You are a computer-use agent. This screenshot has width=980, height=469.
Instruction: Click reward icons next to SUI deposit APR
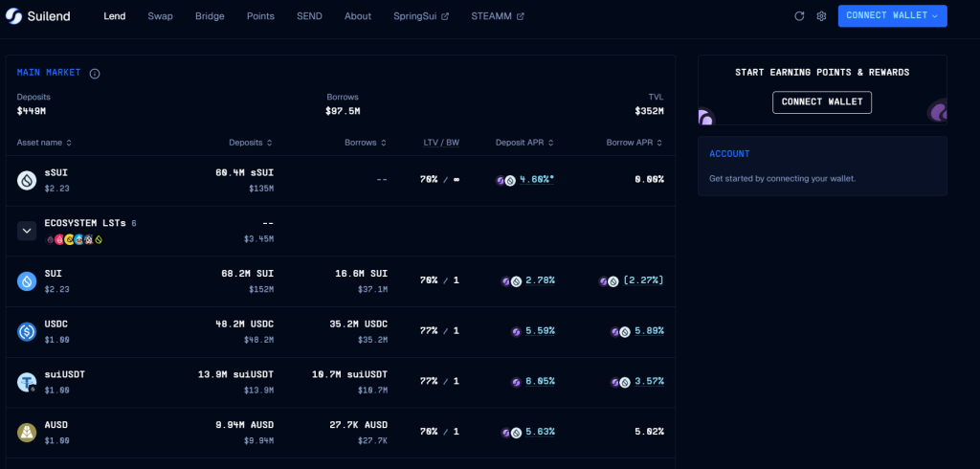(511, 281)
